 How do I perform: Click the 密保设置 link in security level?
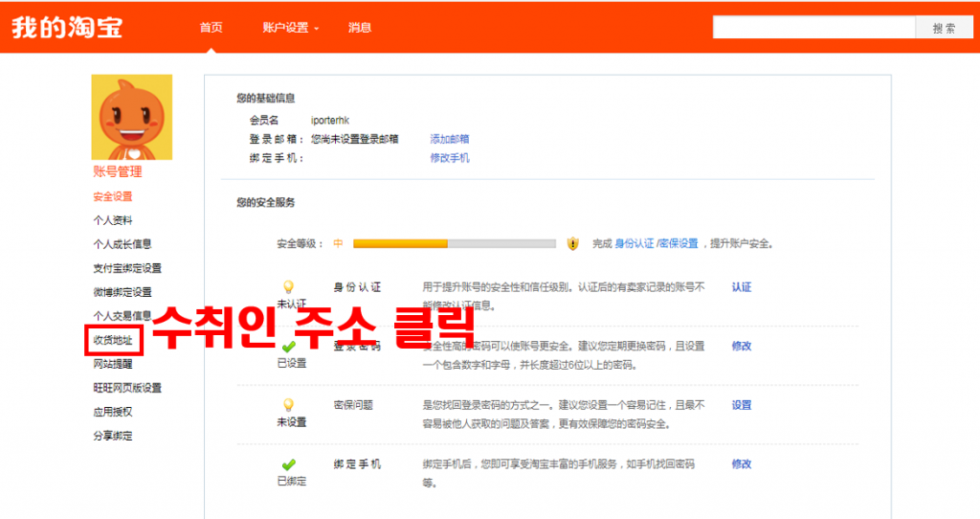tap(679, 243)
